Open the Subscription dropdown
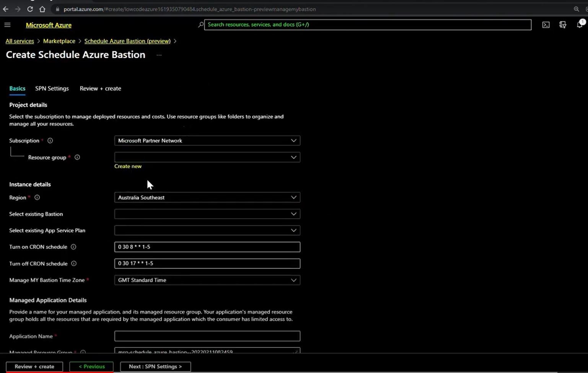588x373 pixels. 207,141
